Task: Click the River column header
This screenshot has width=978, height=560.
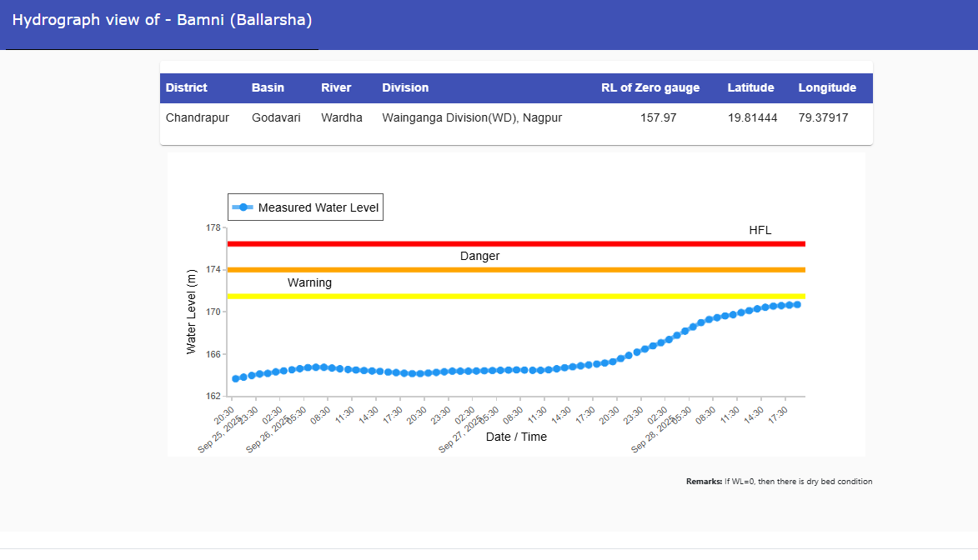Action: click(336, 88)
